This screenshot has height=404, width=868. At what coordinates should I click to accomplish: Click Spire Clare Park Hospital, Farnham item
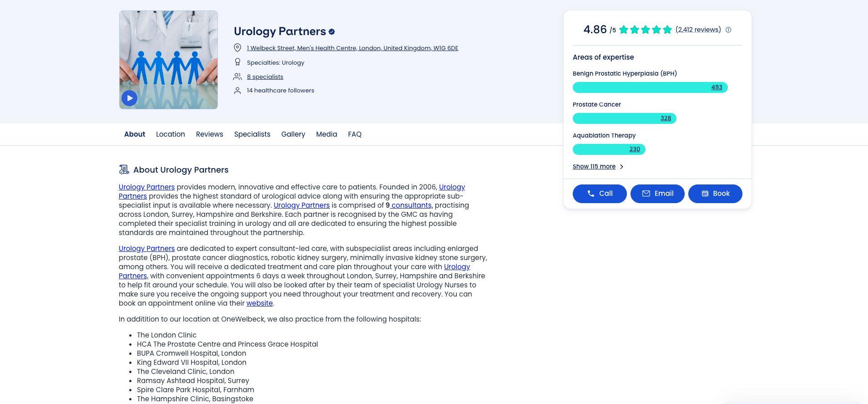coord(196,390)
